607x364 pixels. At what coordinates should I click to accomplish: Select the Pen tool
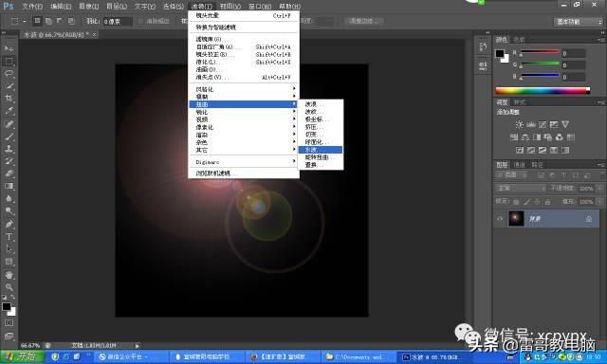[x=9, y=224]
